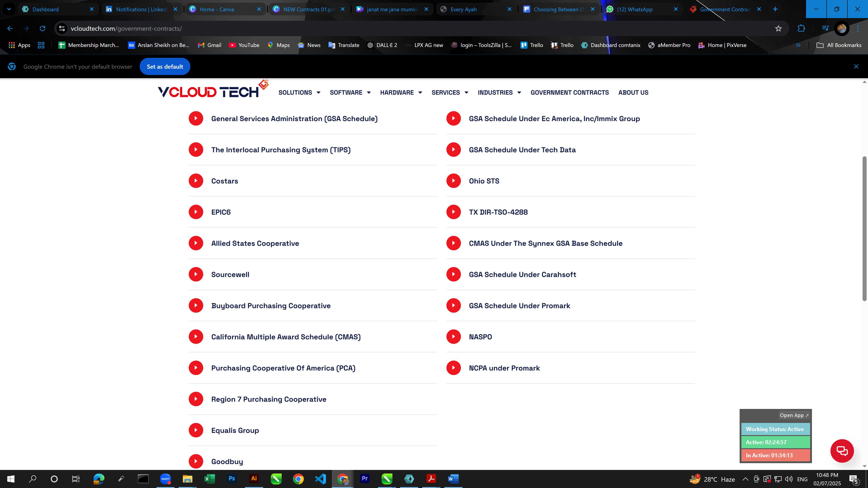This screenshot has width=868, height=488.
Task: Click the page vertical scrollbar thumb
Action: click(x=864, y=228)
